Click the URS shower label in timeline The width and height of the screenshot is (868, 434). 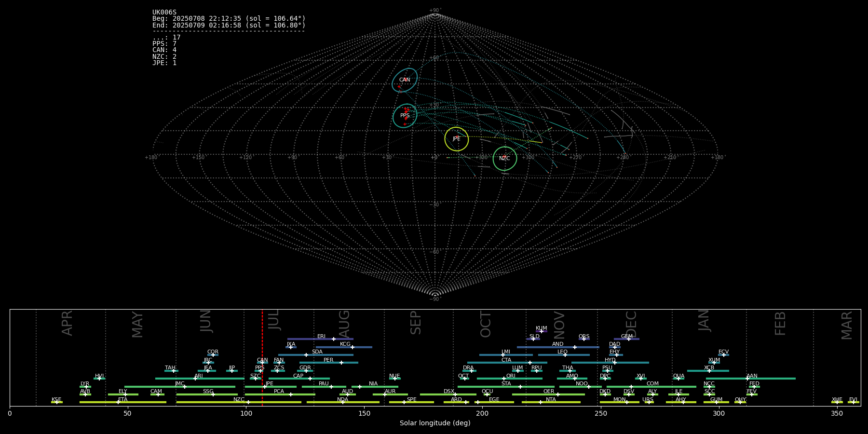pyautogui.click(x=648, y=399)
